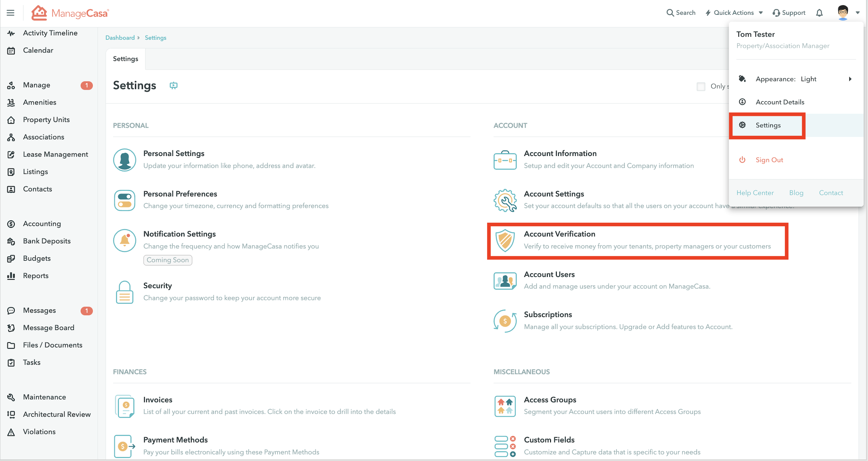Open the Personal Preferences toggle icon

coord(125,200)
